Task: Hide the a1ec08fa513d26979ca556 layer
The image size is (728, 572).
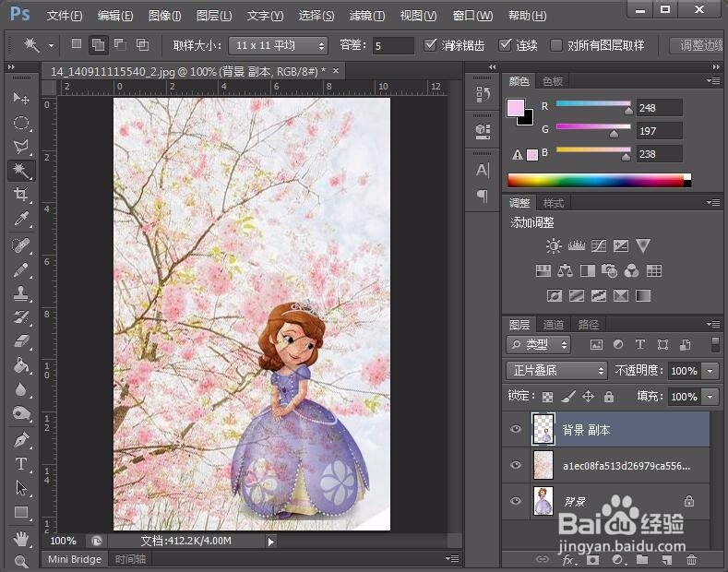Action: (516, 465)
